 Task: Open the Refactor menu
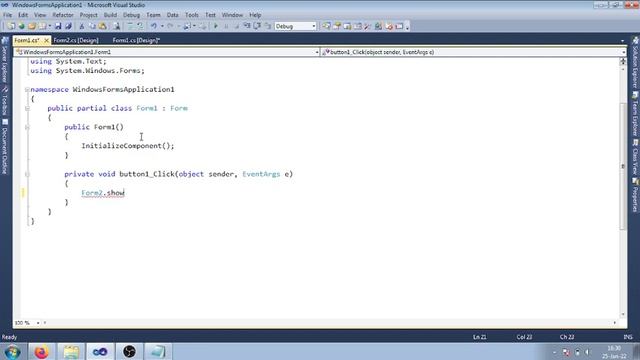pyautogui.click(x=63, y=15)
